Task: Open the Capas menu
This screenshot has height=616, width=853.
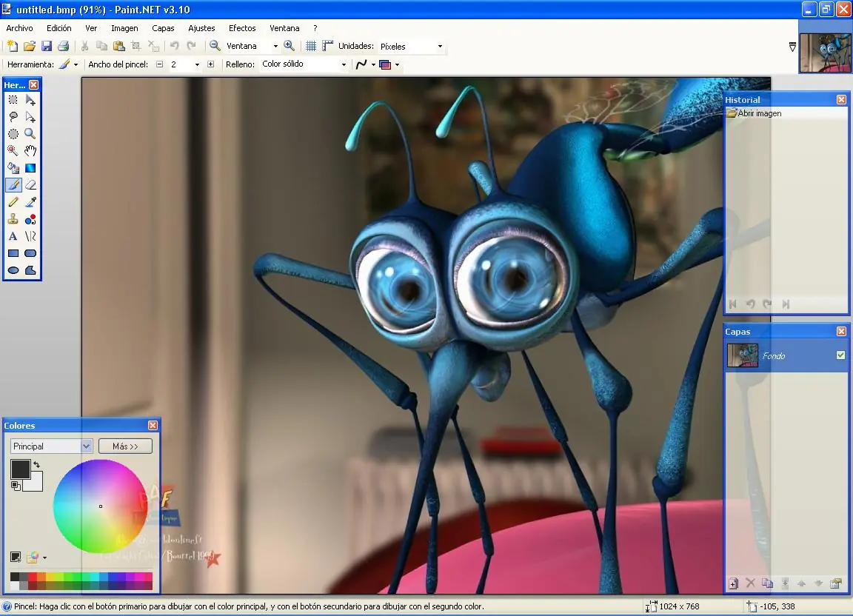Action: 163,28
